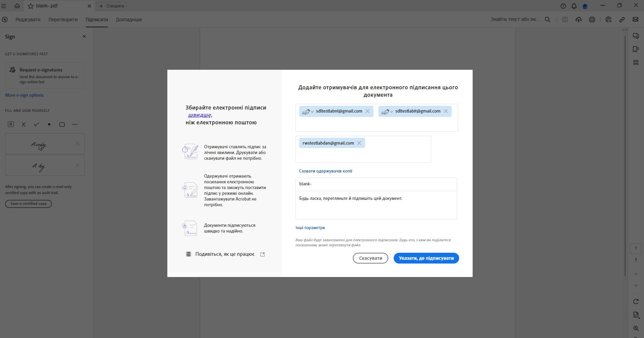Open the Bookmarks panel icon
Screen dimensions: 644x338
tap(636, 49)
